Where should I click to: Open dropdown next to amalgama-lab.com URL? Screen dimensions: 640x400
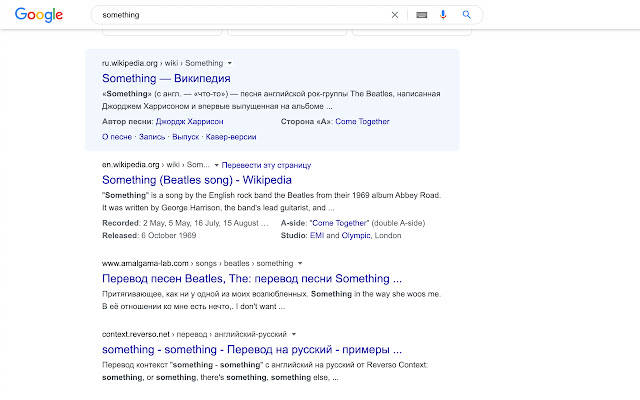[300, 263]
